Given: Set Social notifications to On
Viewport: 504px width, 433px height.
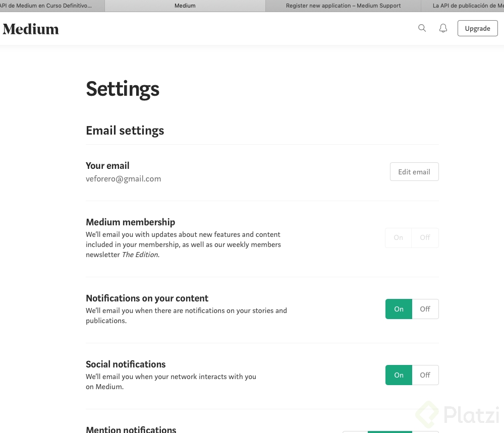Looking at the screenshot, I should tap(399, 375).
